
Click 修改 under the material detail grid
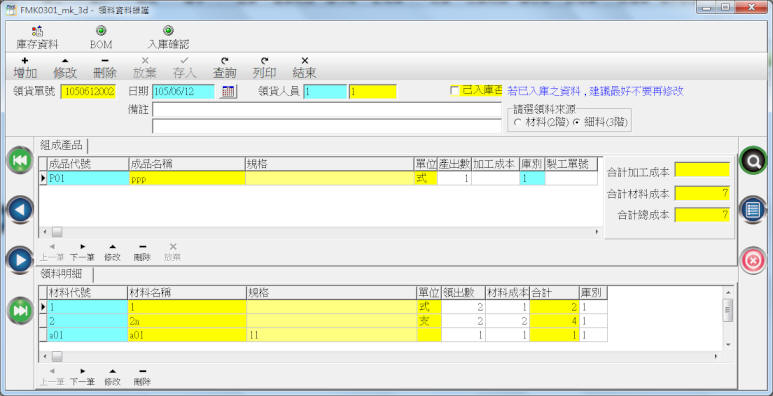coord(112,377)
